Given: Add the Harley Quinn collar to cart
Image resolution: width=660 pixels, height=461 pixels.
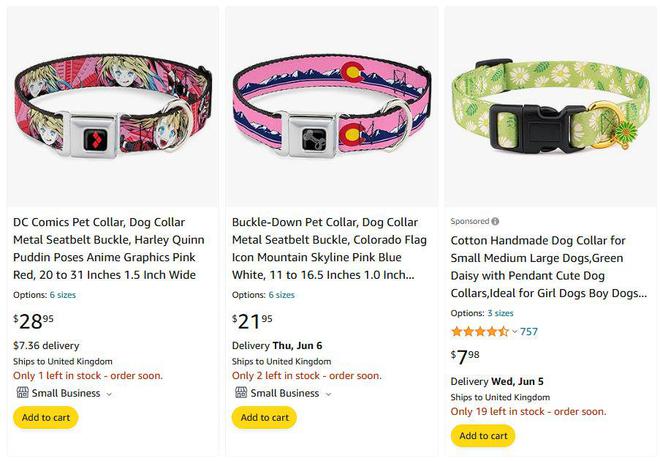Looking at the screenshot, I should coord(46,418).
